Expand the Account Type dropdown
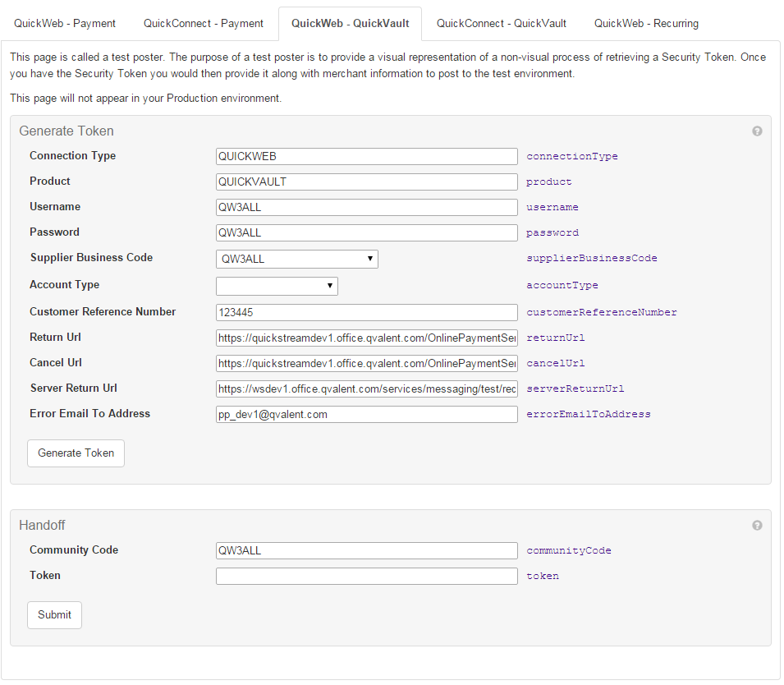This screenshot has height=685, width=784. coord(277,286)
